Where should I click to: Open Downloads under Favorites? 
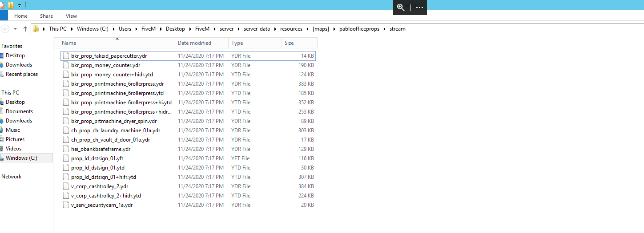point(19,65)
